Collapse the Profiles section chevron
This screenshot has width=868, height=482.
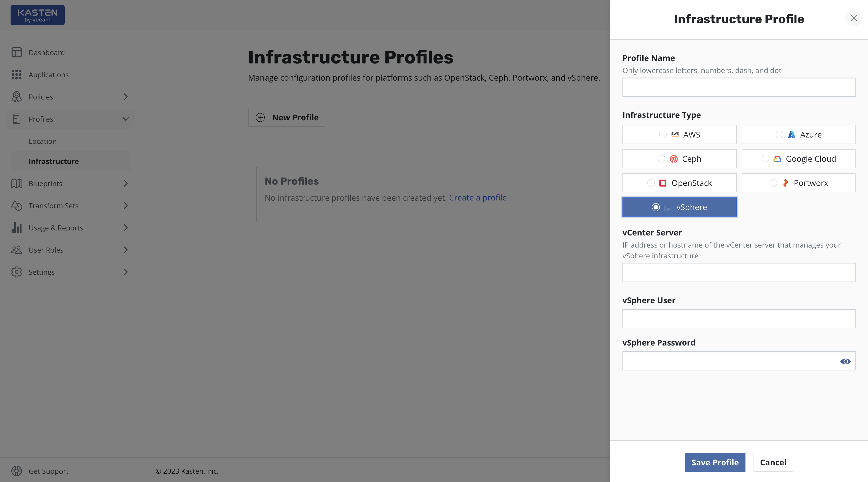pos(126,119)
